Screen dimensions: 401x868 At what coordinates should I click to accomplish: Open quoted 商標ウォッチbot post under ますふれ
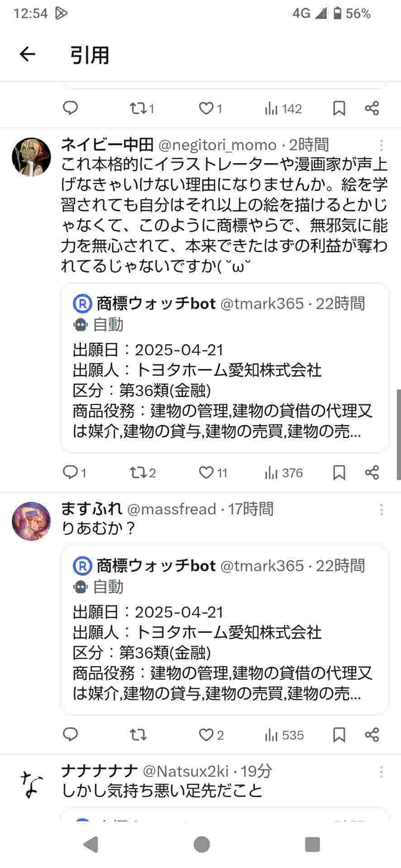[225, 630]
